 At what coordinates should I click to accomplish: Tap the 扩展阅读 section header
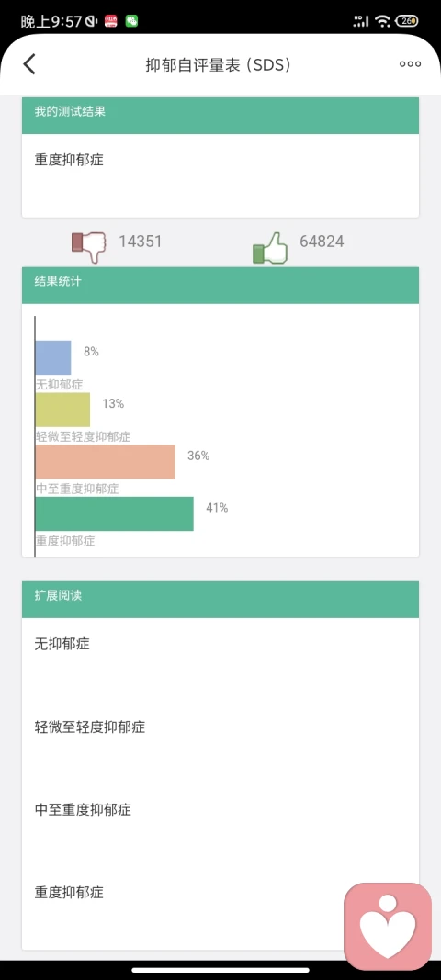220,600
